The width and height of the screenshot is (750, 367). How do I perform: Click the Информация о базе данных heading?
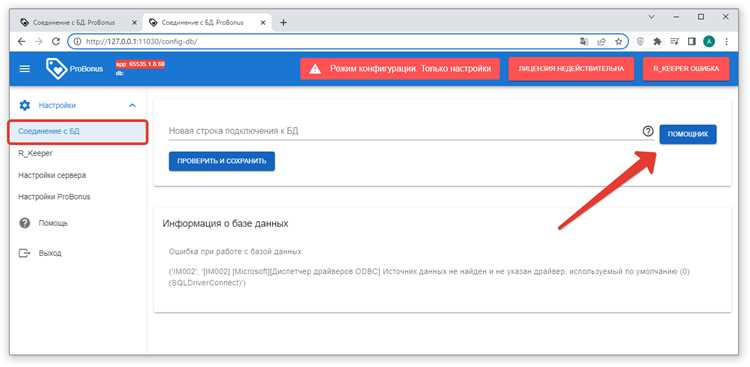225,223
